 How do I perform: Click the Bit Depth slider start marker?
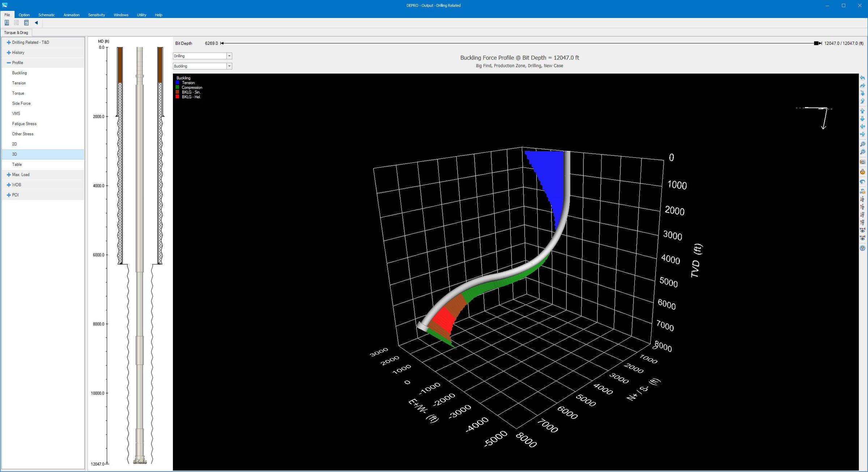[x=222, y=43]
